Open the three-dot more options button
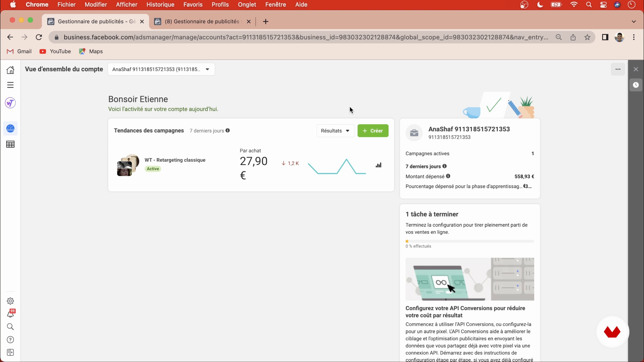 [618, 69]
